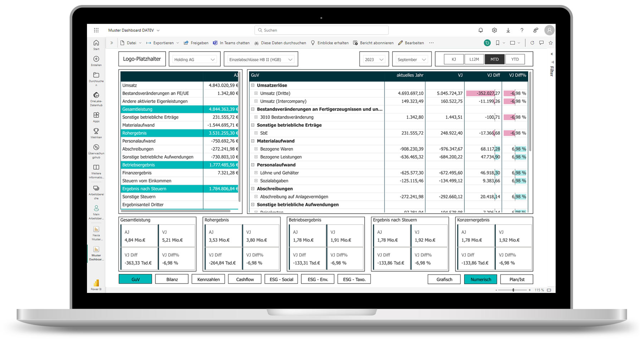Collapse the Umsatzerlöse row in the GuV table
This screenshot has height=343, width=644.
pos(253,85)
